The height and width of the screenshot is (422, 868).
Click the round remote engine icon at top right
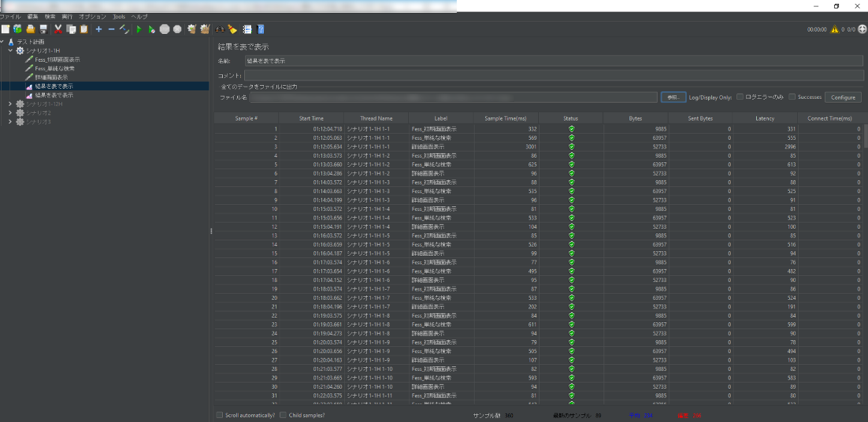point(862,29)
